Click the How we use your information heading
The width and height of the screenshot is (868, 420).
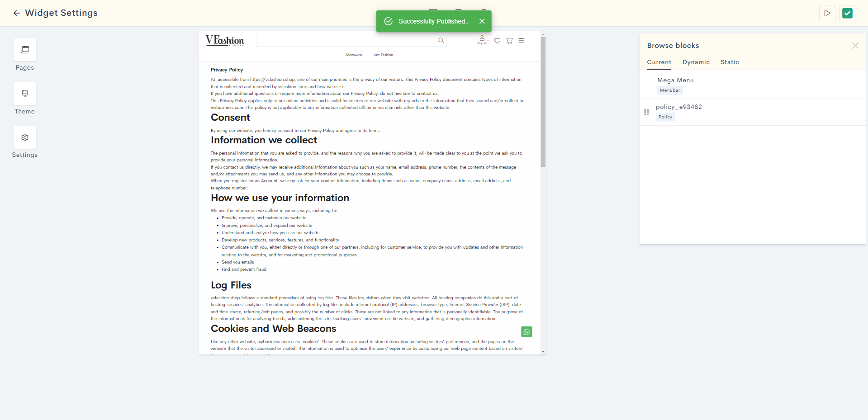(x=280, y=198)
